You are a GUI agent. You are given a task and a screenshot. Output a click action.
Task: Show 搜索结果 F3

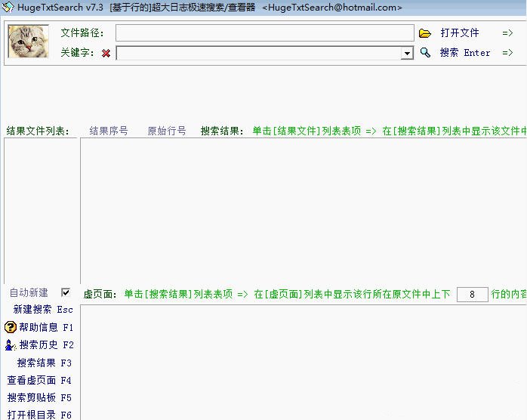45,363
